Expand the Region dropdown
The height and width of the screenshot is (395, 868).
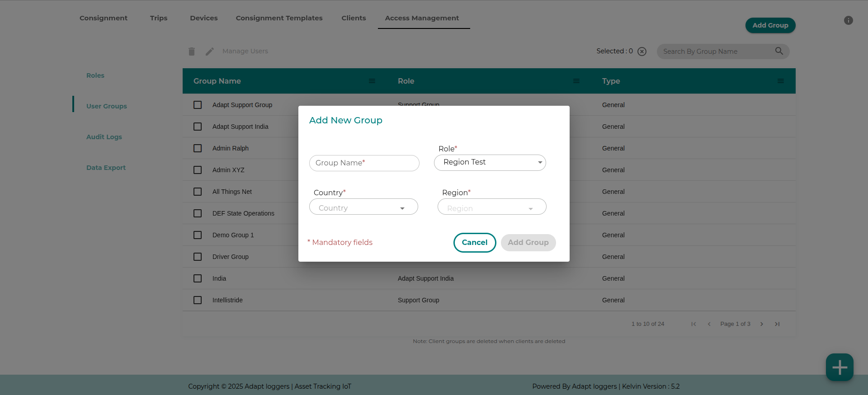coord(492,207)
